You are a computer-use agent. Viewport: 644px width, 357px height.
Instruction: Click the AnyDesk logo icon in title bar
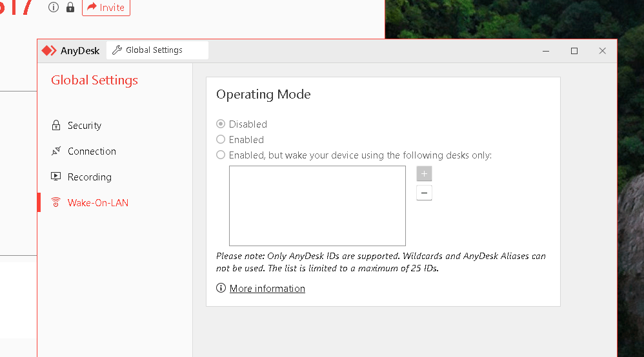click(x=49, y=50)
